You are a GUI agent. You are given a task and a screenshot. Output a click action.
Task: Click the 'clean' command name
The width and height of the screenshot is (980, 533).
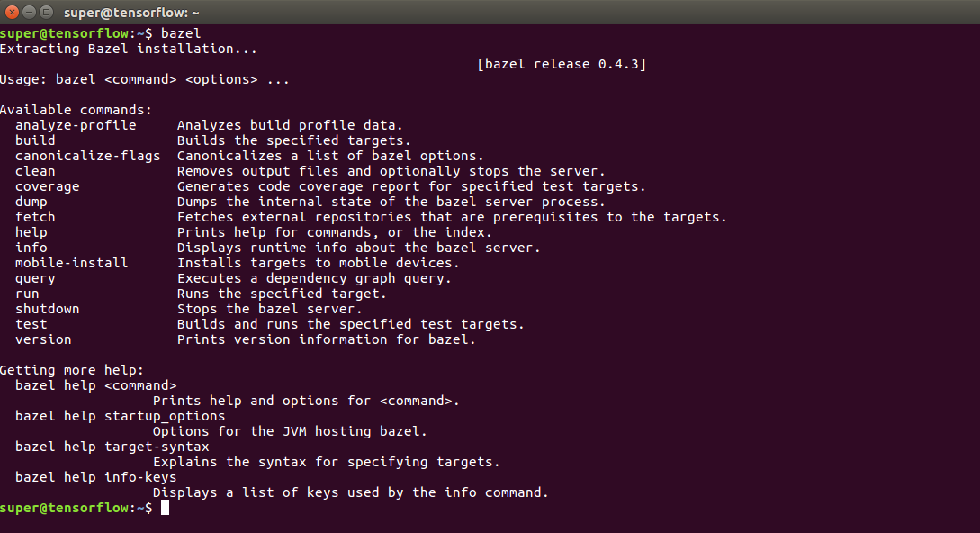tap(35, 171)
